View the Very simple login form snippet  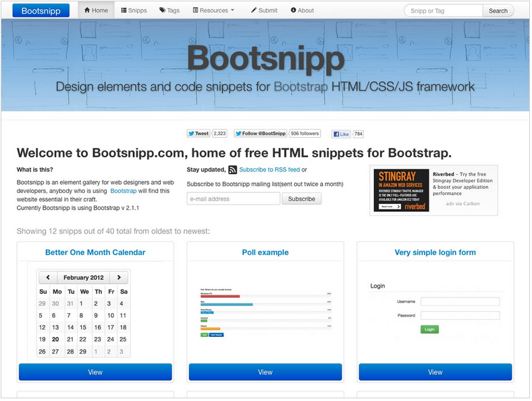coord(435,372)
